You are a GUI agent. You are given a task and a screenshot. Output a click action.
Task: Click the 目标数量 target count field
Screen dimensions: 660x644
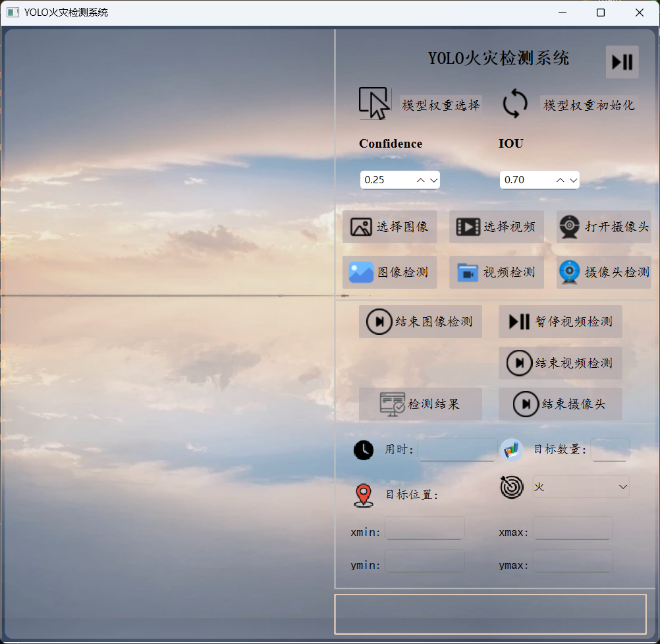coord(609,450)
